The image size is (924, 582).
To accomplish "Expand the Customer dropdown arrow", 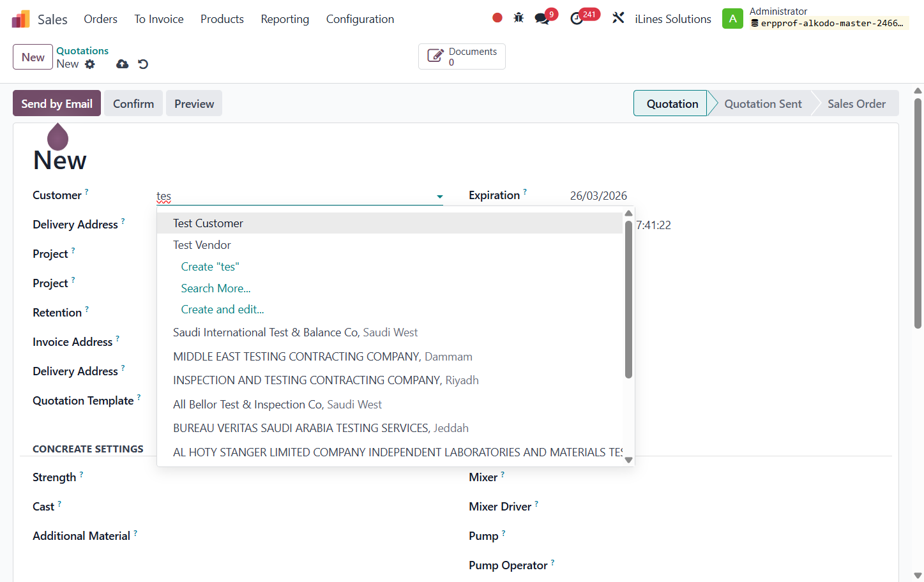I will 440,197.
